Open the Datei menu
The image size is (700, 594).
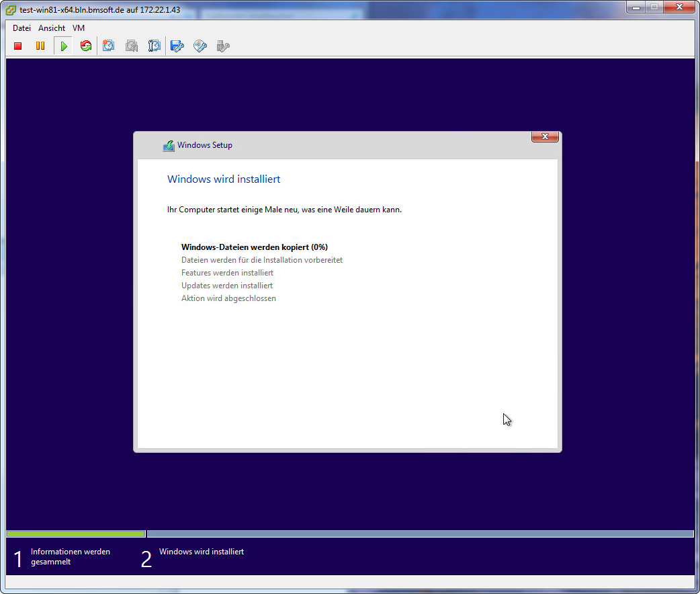click(21, 28)
